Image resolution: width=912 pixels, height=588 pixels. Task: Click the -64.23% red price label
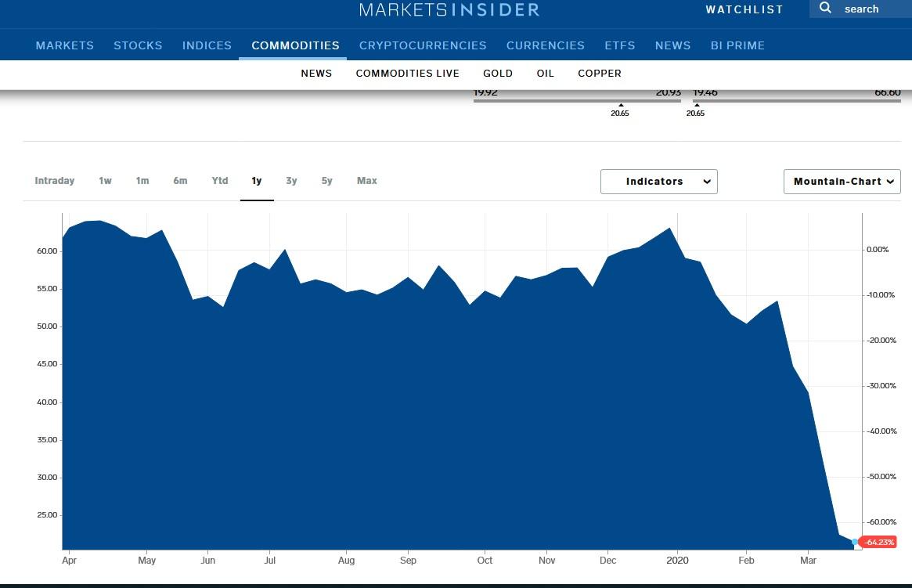[x=877, y=542]
